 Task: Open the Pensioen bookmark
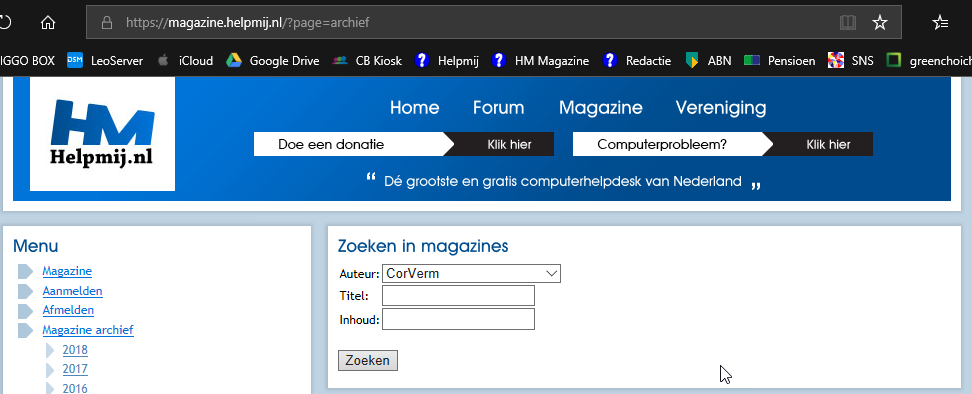tap(780, 61)
